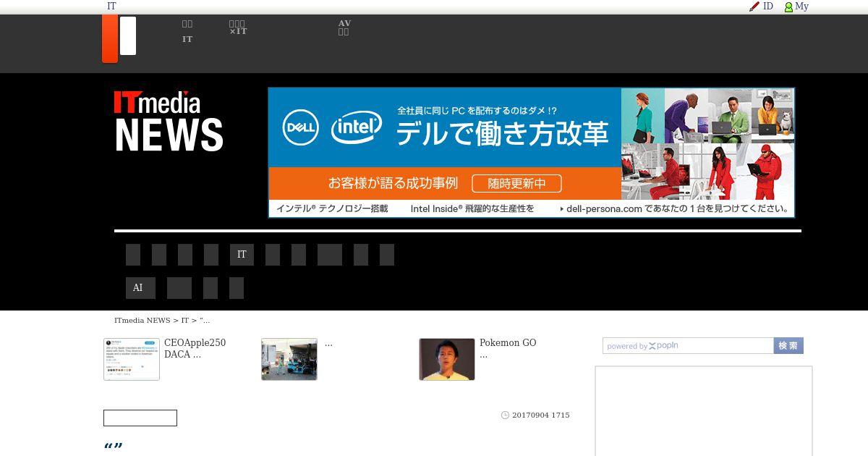This screenshot has height=456, width=868.
Task: Open the forklift warehouse thumbnail
Action: pyautogui.click(x=289, y=359)
